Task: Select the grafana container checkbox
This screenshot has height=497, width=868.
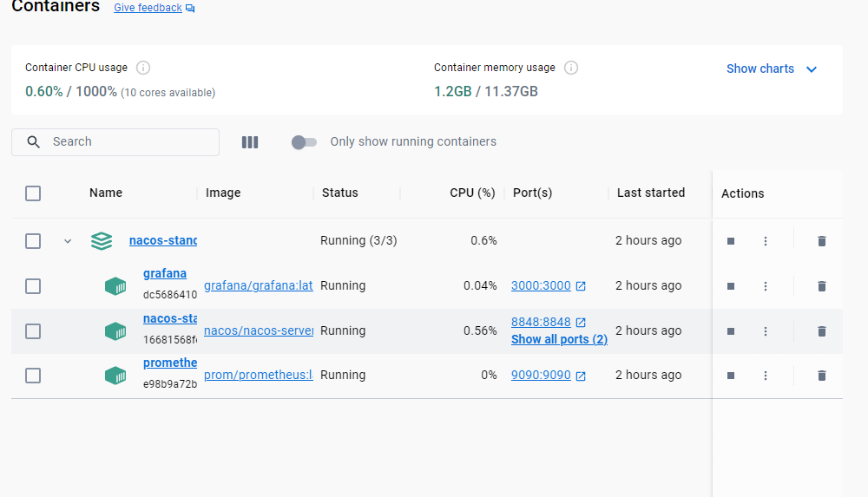Action: (33, 285)
